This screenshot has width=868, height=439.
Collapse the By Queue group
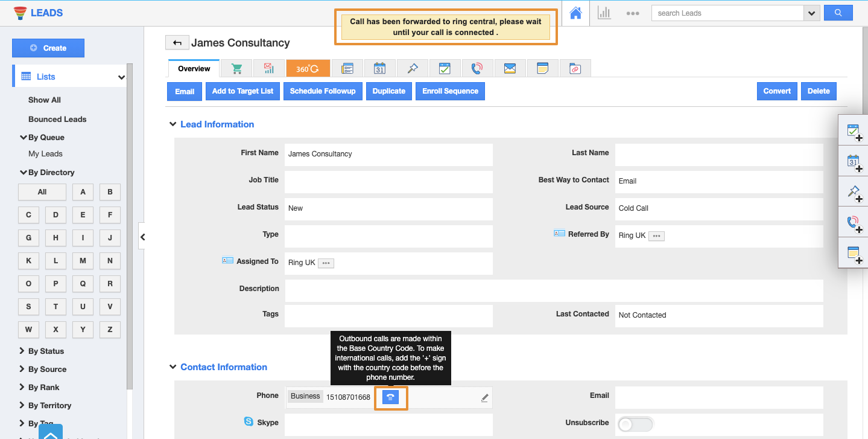pos(24,137)
